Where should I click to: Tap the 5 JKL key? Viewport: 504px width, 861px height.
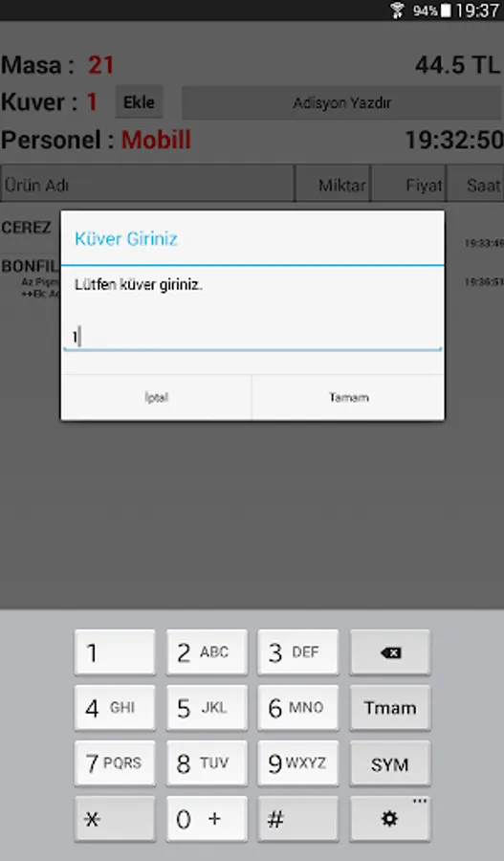pos(207,708)
